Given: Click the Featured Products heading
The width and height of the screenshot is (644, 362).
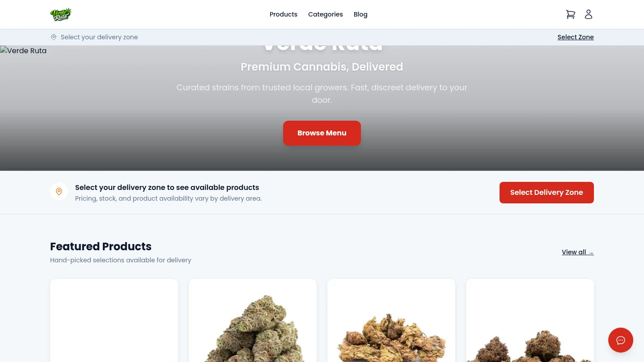Looking at the screenshot, I should click(101, 246).
